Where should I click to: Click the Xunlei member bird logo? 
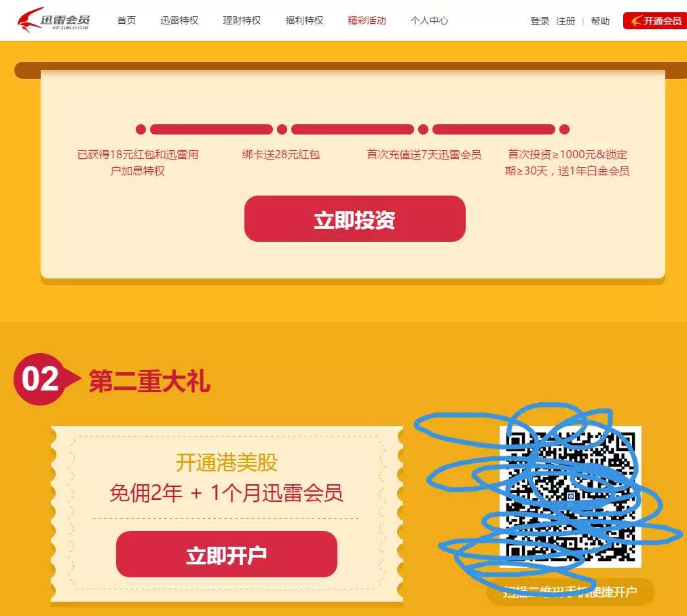point(54,19)
